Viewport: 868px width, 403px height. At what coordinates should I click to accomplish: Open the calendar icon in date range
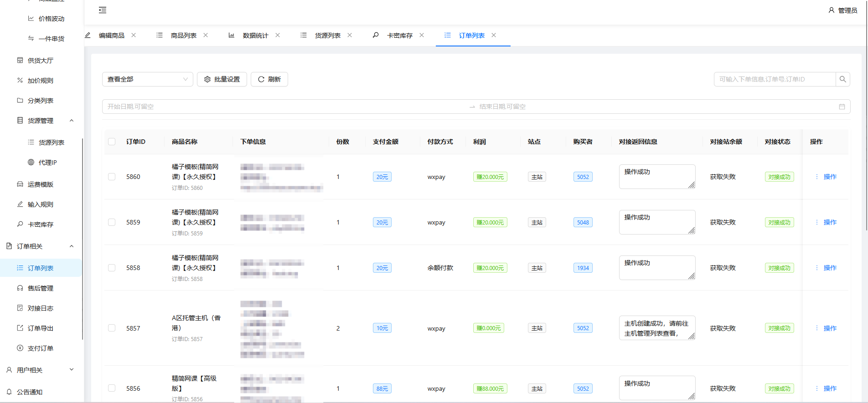pyautogui.click(x=842, y=107)
